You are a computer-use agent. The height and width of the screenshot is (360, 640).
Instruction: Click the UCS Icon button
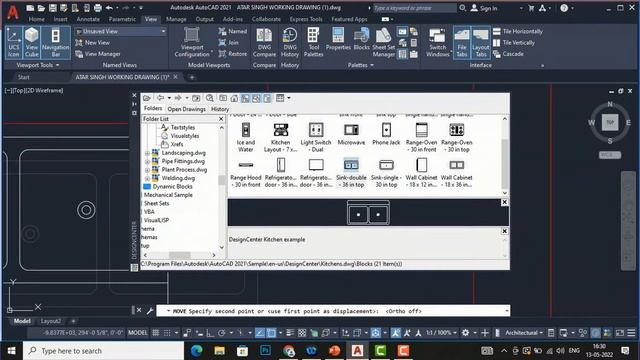13,42
